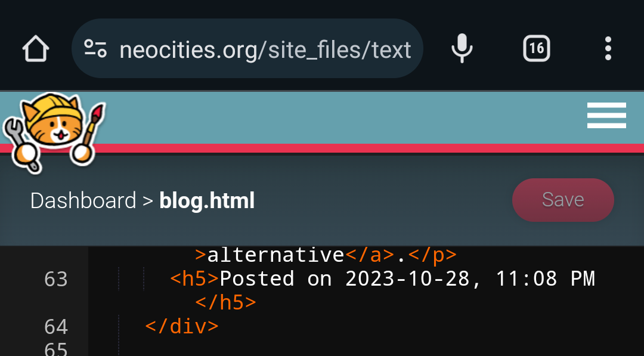Viewport: 644px width, 356px height.
Task: Click the Neocities cat mascot logo
Action: tap(54, 132)
